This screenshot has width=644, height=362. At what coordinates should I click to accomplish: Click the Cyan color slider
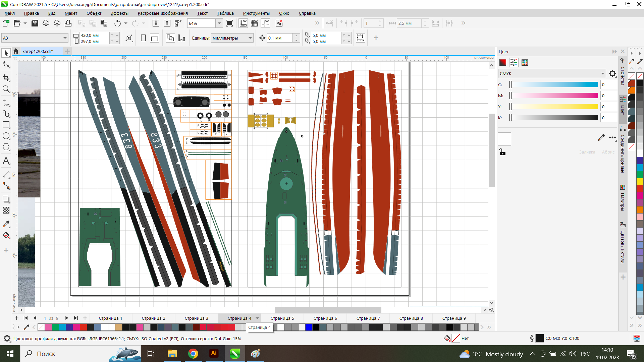click(554, 85)
